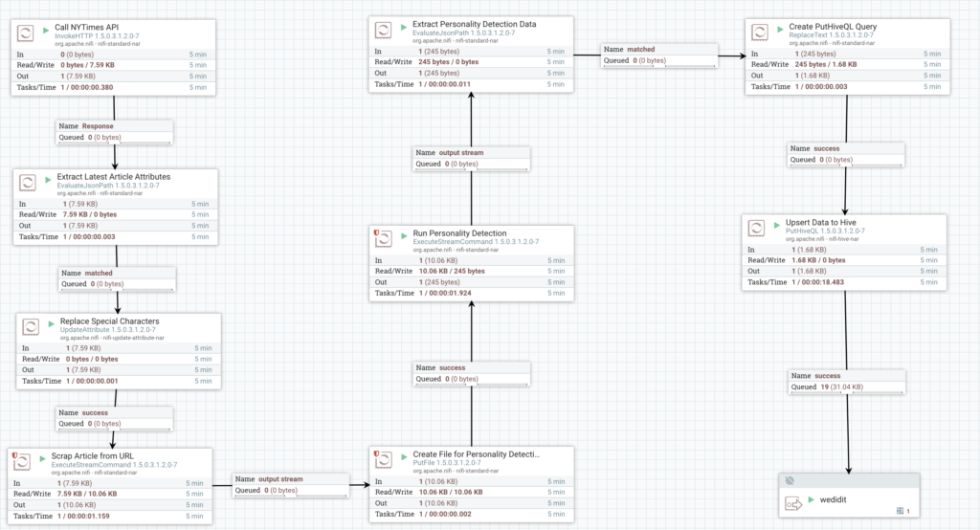Screen dimensions: 980x530
Task: Click the Extract Latest Article Attributes processor icon
Action: click(x=28, y=183)
